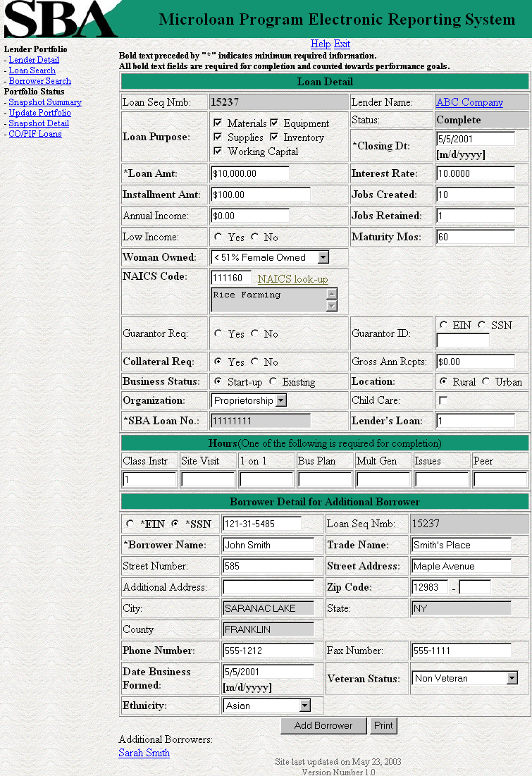Select Low Income No radio
Viewport: 532px width, 776px height.
tap(254, 237)
